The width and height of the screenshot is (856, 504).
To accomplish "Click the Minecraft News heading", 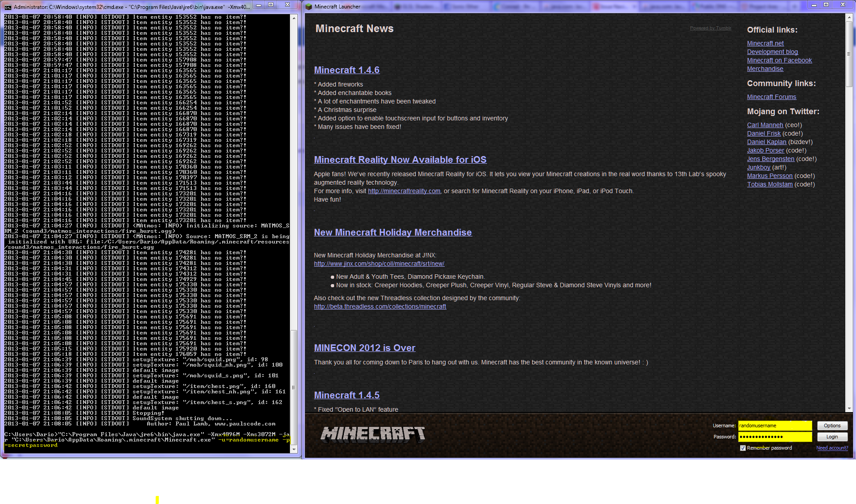I will (x=355, y=29).
